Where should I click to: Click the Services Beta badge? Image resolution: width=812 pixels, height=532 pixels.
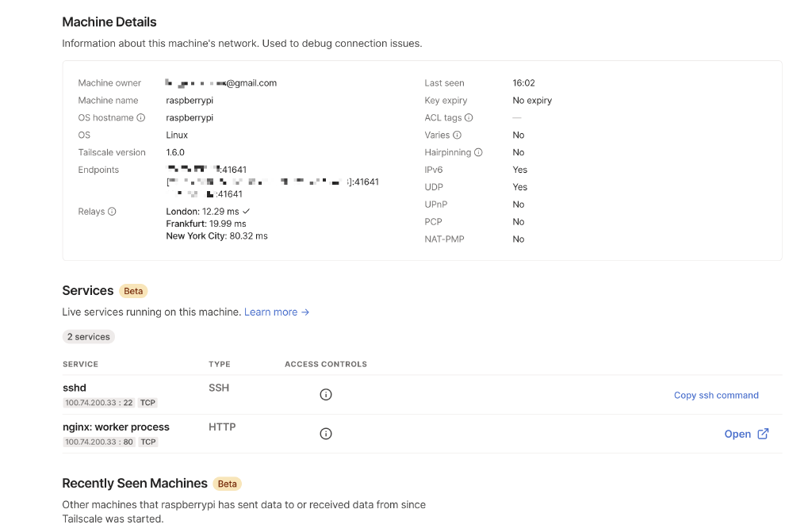coord(133,291)
